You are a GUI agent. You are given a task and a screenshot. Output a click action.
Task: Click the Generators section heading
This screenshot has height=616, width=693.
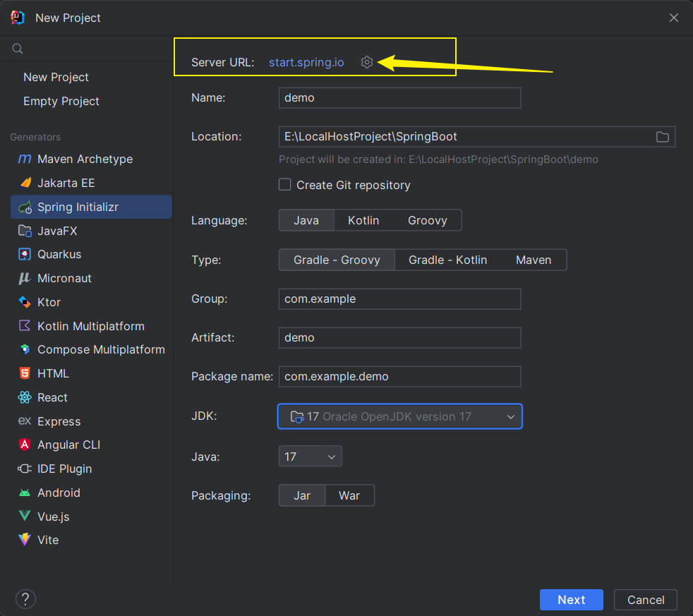point(35,137)
